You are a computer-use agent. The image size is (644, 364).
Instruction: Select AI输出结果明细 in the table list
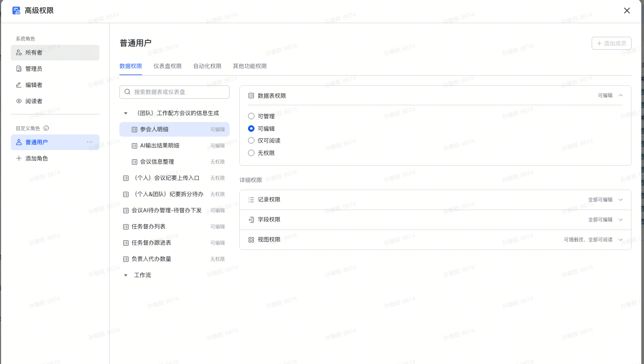159,146
